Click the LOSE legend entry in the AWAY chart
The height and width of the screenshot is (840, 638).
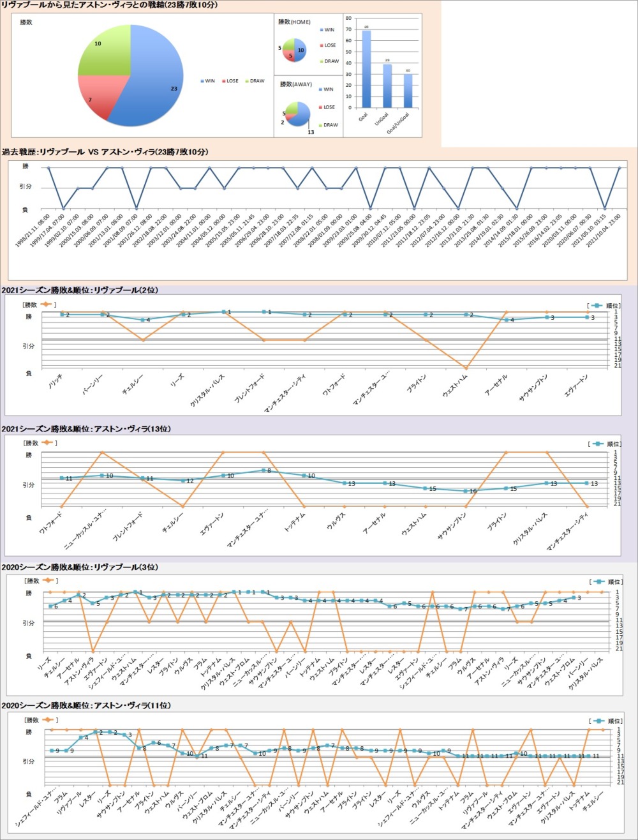click(328, 107)
